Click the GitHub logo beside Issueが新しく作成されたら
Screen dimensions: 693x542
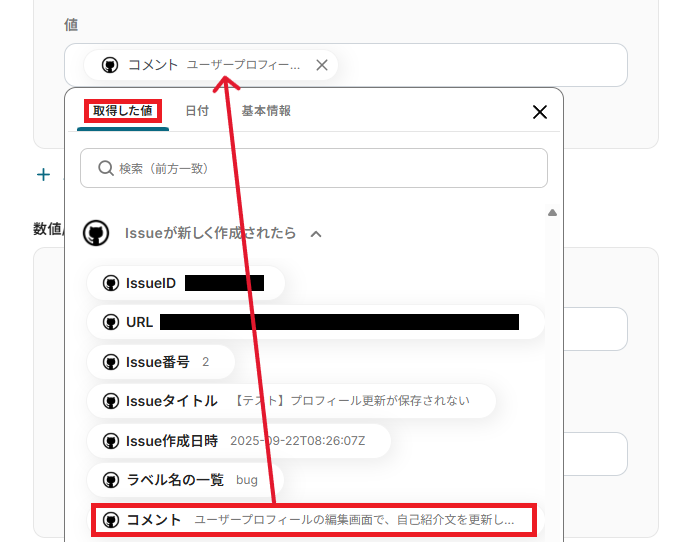point(96,233)
